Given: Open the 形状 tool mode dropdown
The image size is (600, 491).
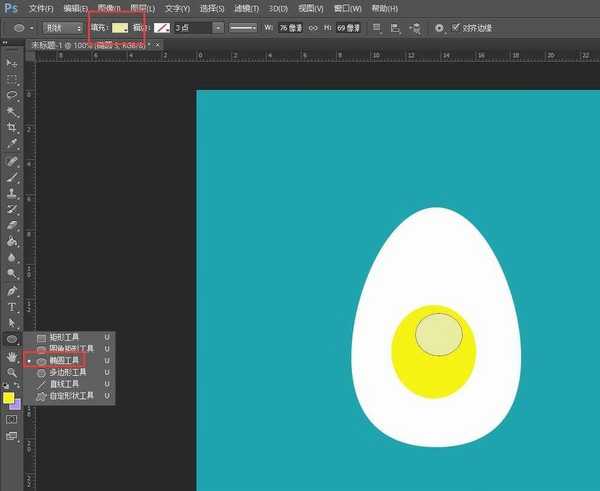Looking at the screenshot, I should tap(63, 28).
